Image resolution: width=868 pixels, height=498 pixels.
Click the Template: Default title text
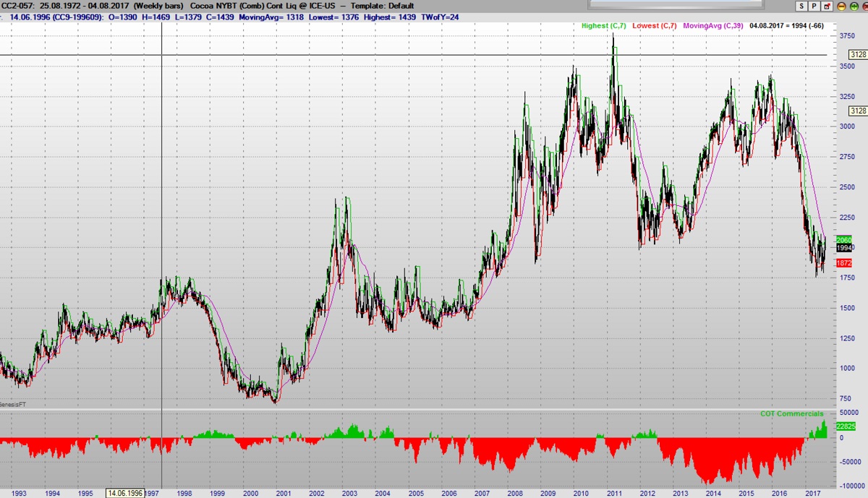click(382, 6)
